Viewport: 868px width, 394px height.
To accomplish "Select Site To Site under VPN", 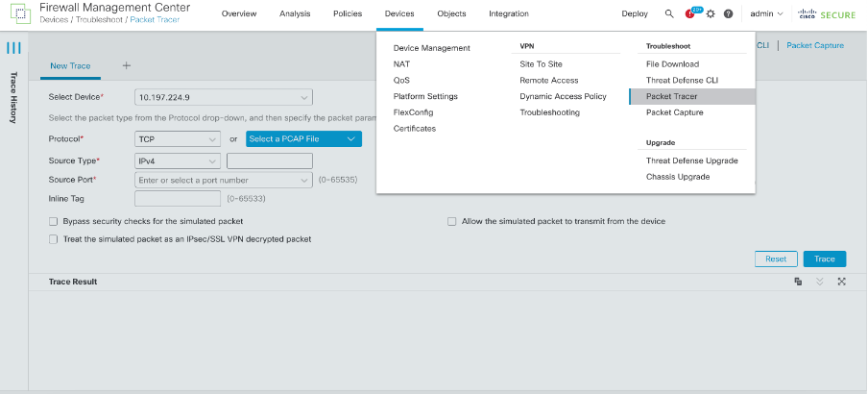I will point(541,64).
